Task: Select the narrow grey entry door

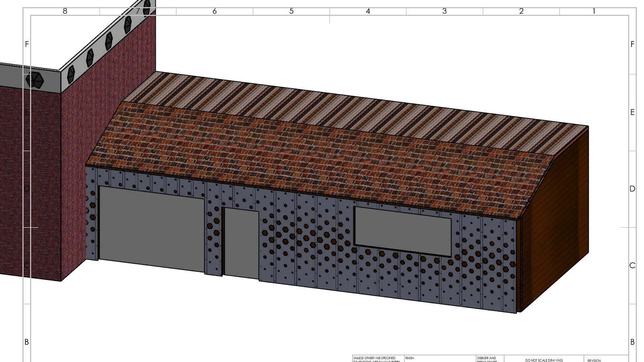Action: 241,243
